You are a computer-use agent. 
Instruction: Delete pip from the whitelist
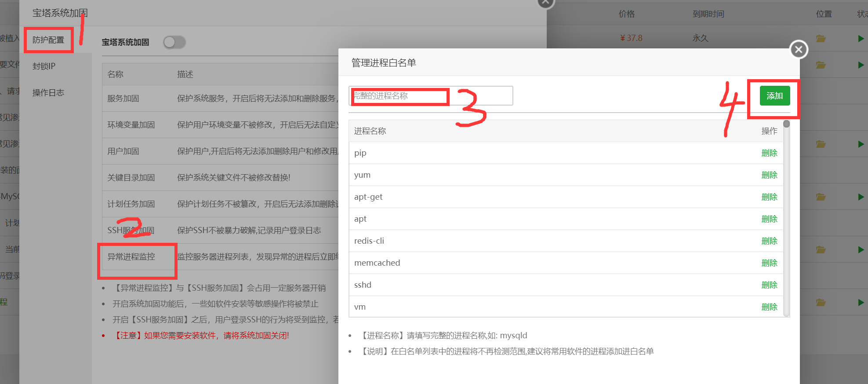(770, 153)
